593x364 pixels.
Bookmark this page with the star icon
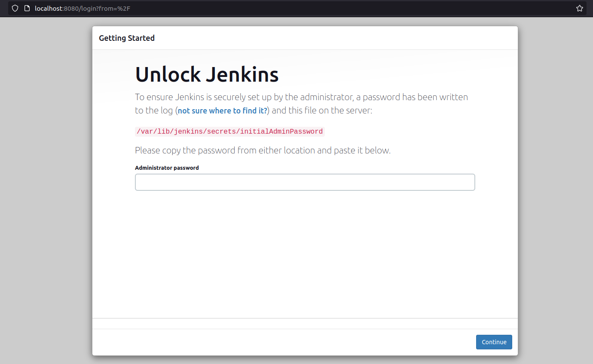coord(579,8)
